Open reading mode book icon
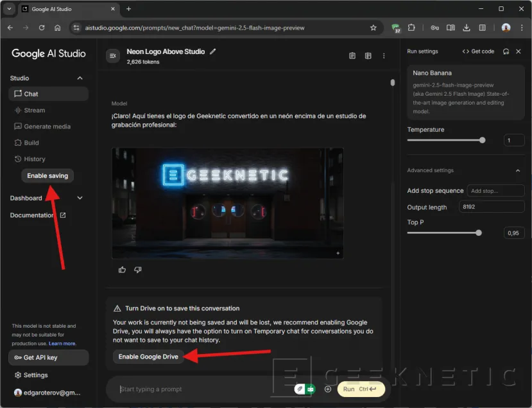Screen dimensions: 532x408 [x=450, y=28]
